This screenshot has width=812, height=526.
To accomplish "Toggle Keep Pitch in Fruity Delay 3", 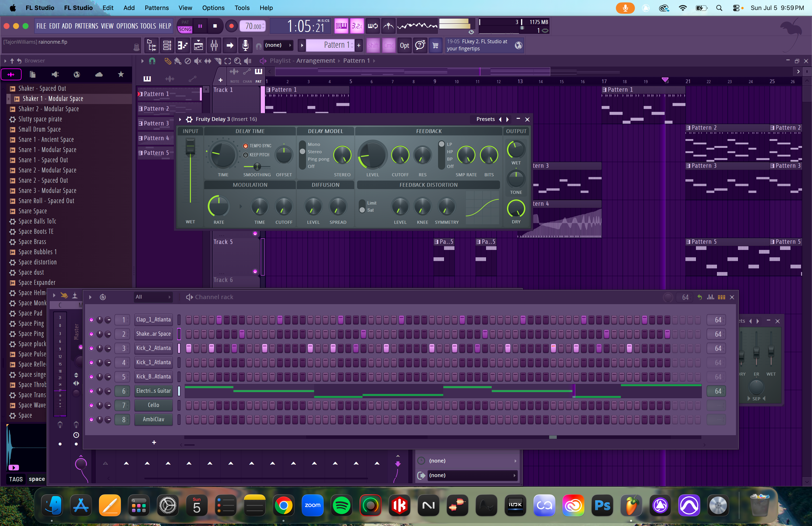I will (x=245, y=155).
